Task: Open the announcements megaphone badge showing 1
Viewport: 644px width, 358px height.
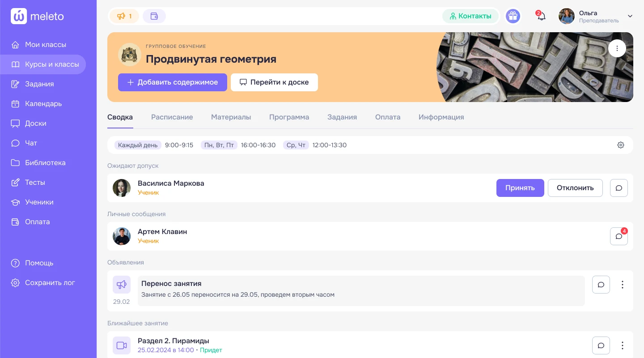Action: coord(124,17)
